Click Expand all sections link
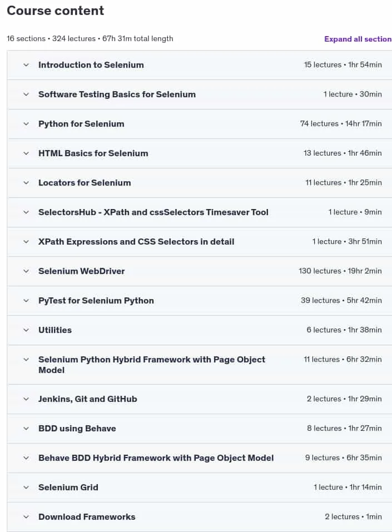This screenshot has width=392, height=532. 358,39
